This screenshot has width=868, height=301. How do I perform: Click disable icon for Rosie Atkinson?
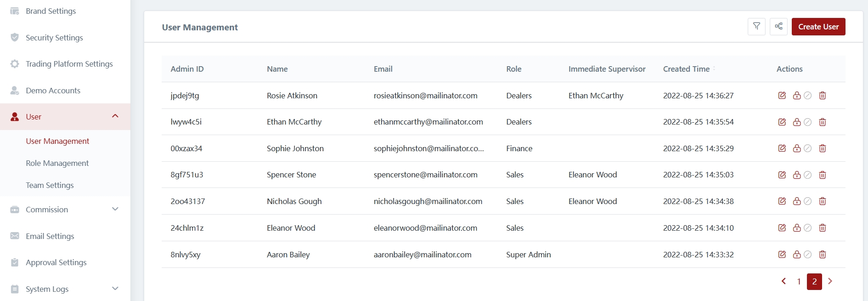pos(808,96)
